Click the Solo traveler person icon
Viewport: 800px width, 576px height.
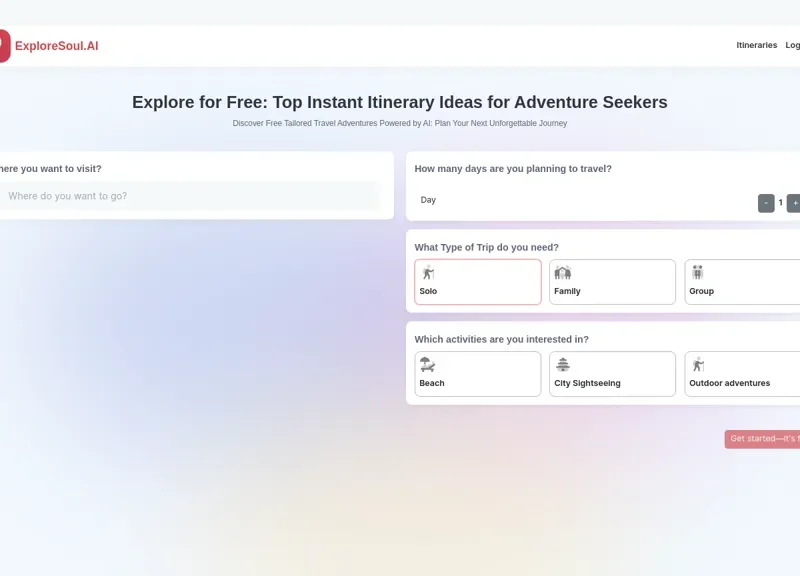(x=427, y=272)
